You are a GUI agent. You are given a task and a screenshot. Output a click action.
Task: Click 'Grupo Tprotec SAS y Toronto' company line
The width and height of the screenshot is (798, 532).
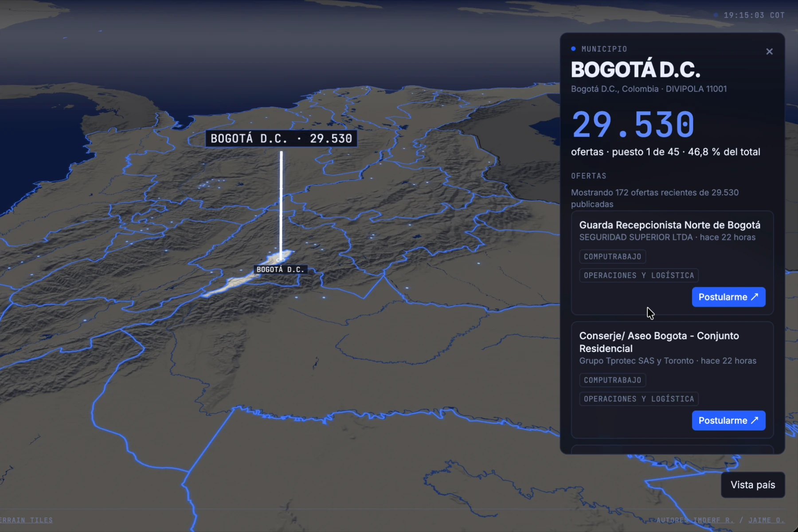(x=636, y=361)
